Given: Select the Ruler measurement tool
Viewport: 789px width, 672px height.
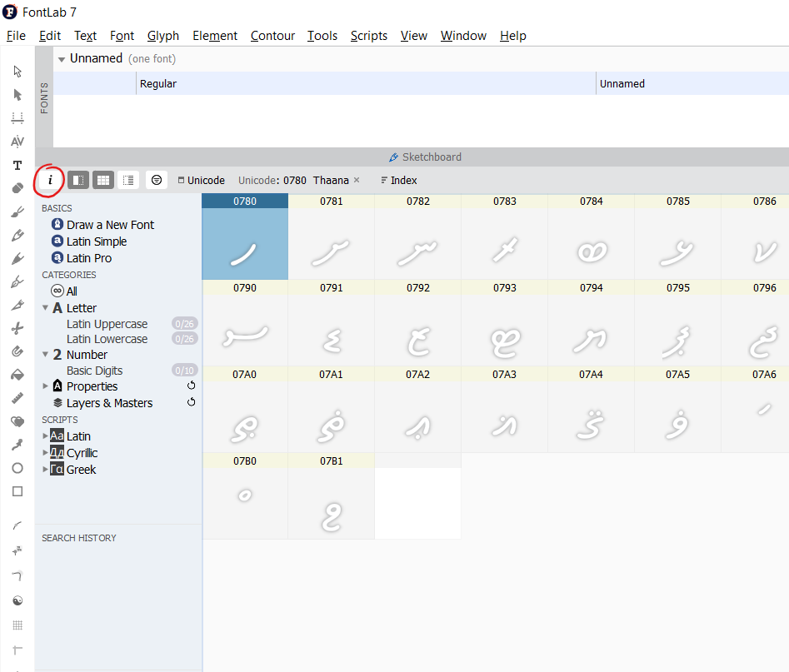Looking at the screenshot, I should [17, 398].
